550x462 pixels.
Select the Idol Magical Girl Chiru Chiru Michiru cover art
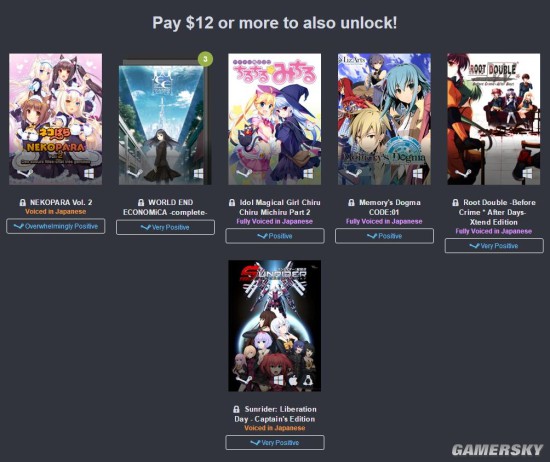[x=275, y=119]
